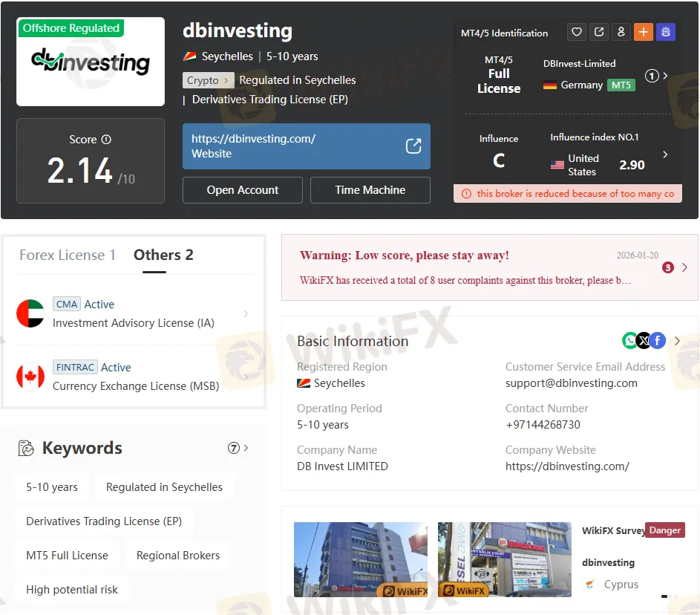Select the Others 2 tab
This screenshot has width=700, height=615.
pos(163,255)
